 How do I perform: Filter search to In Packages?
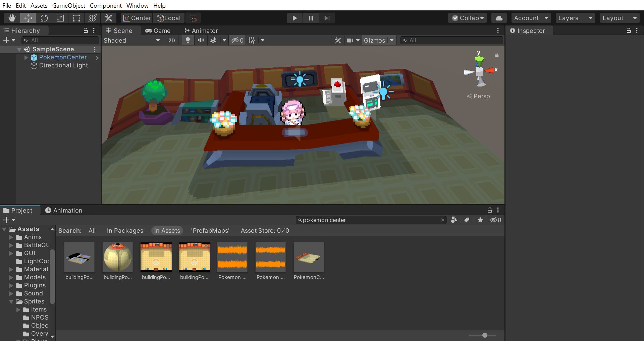click(x=125, y=231)
